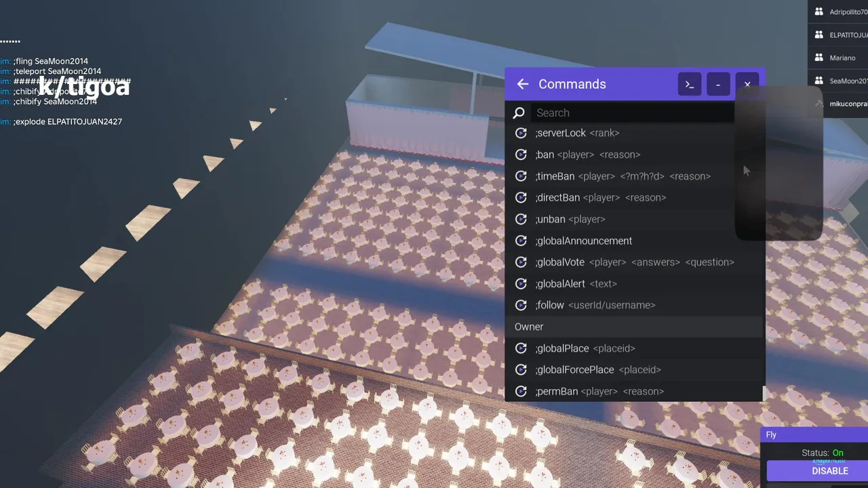The height and width of the screenshot is (488, 868).
Task: Open the command console icon
Action: point(690,84)
